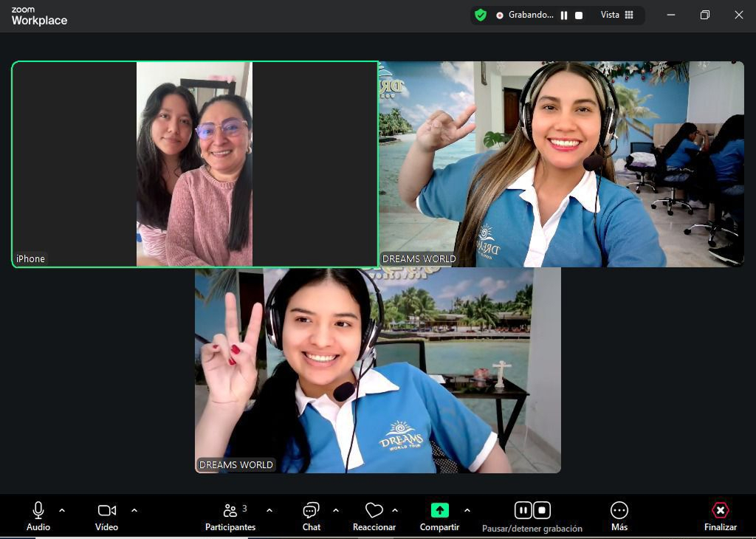The width and height of the screenshot is (756, 539).
Task: Expand the share options arrow beside Compartir
Action: pos(467,510)
